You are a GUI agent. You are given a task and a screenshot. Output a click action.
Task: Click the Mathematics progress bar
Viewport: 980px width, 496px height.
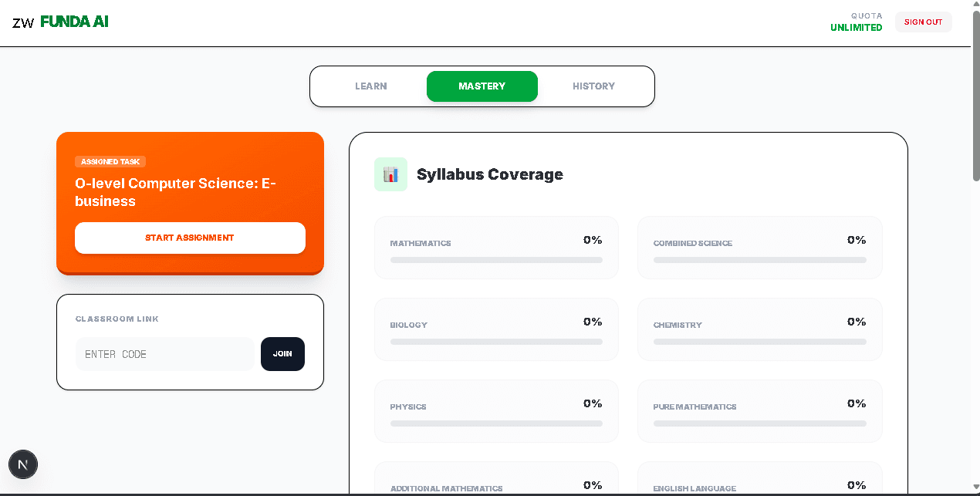[496, 260]
